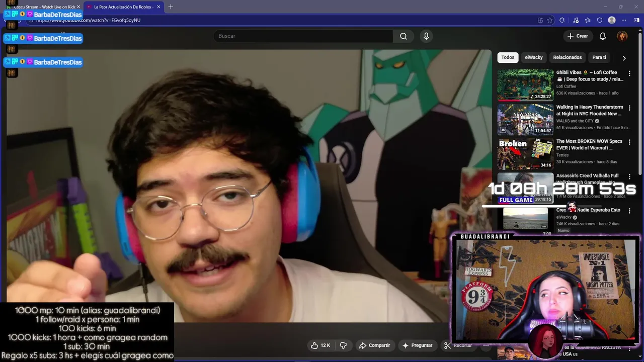
Task: Click 636 K visualizaciones text
Action: (576, 93)
